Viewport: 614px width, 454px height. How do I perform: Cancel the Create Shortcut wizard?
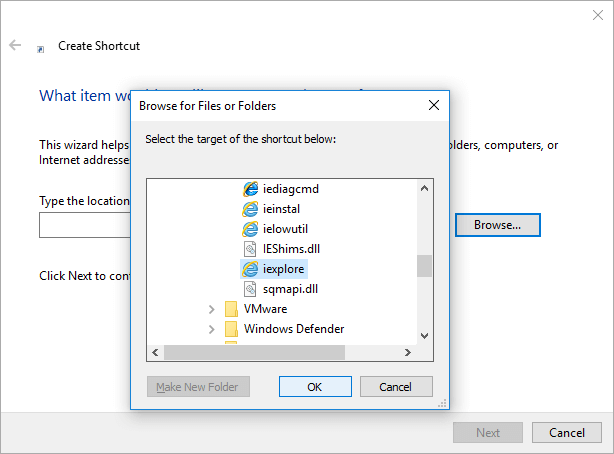pyautogui.click(x=566, y=433)
